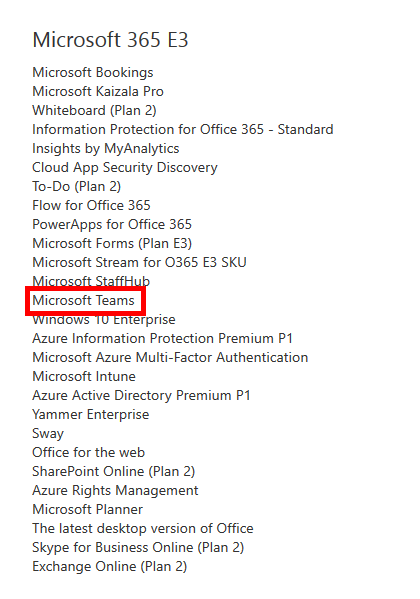Select Exchange Online (Plan 2)
Image resolution: width=420 pixels, height=599 pixels.
click(110, 567)
